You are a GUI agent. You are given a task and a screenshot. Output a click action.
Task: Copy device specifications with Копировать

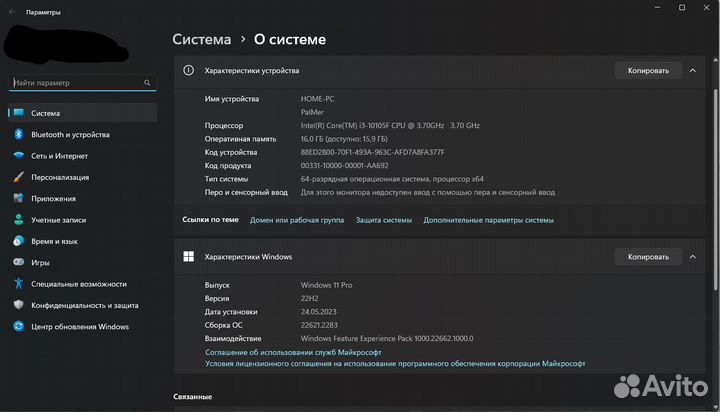click(648, 70)
